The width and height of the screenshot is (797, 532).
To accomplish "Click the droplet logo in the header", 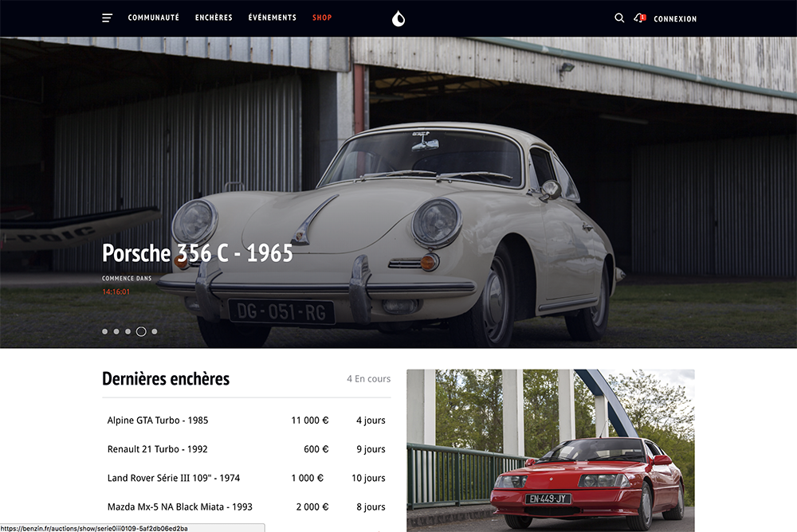I will (398, 19).
